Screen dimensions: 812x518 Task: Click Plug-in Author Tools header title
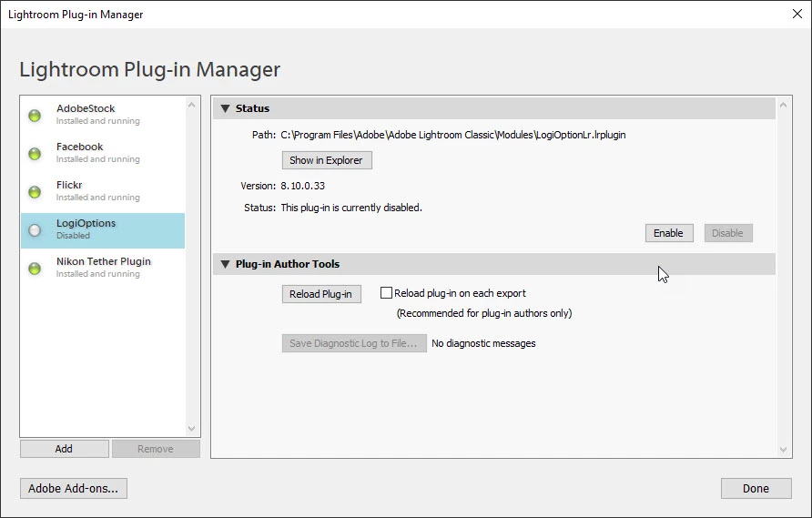pos(288,264)
